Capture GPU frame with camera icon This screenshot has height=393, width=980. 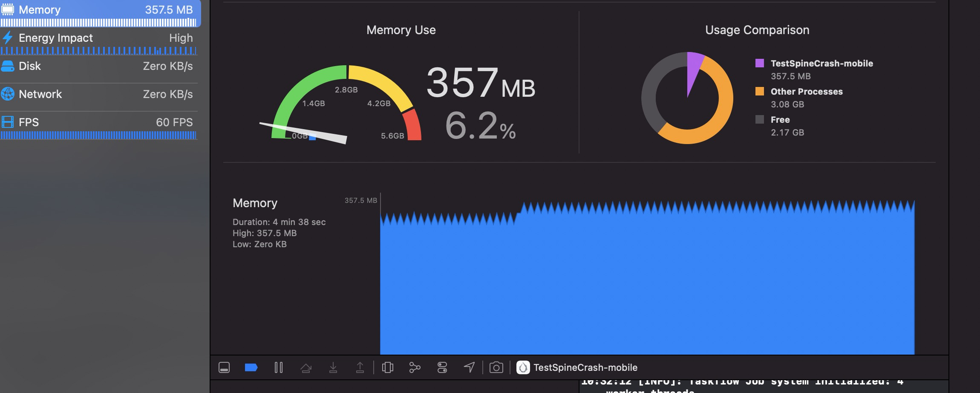tap(496, 367)
